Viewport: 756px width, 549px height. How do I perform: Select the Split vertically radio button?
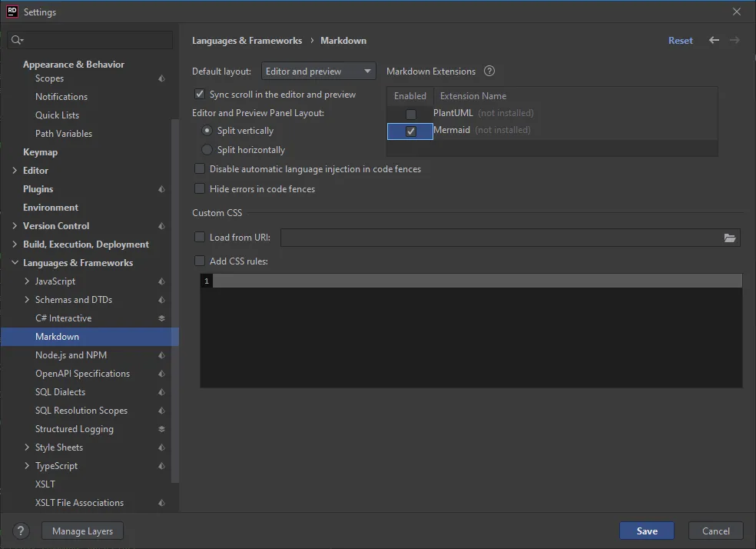(207, 131)
